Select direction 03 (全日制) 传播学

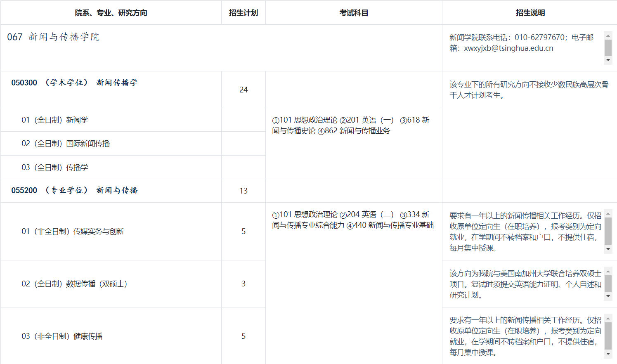(55, 167)
